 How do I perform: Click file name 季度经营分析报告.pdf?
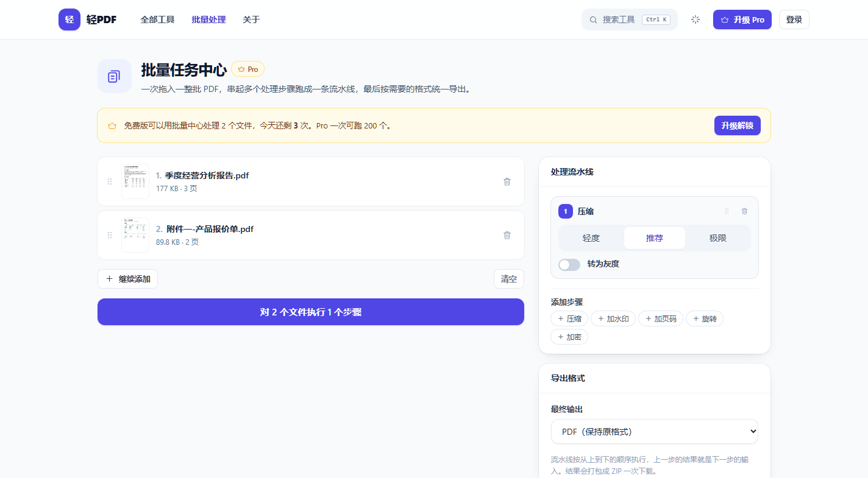(207, 175)
